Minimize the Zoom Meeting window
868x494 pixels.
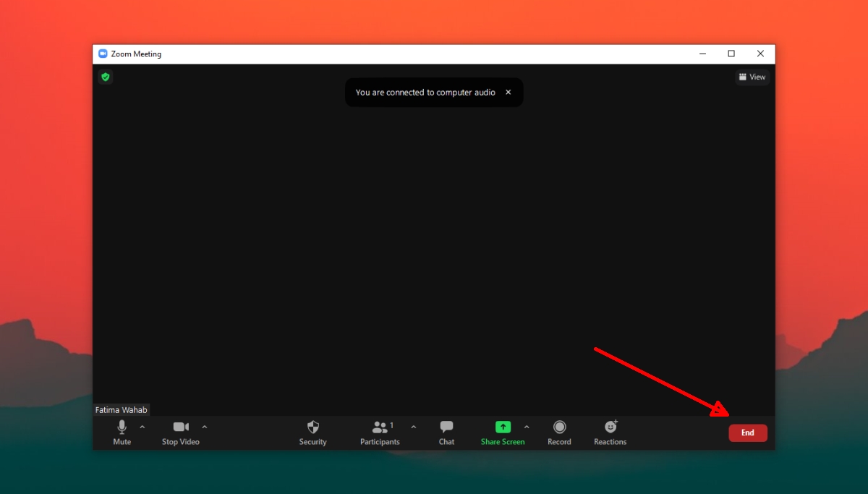[x=703, y=54]
